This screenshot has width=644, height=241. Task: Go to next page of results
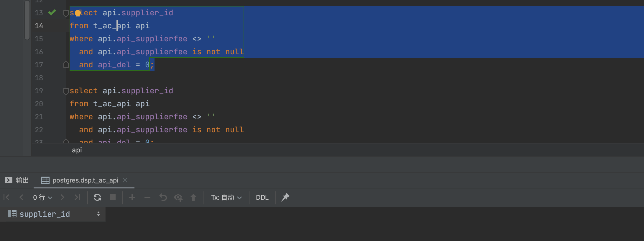[x=63, y=197]
